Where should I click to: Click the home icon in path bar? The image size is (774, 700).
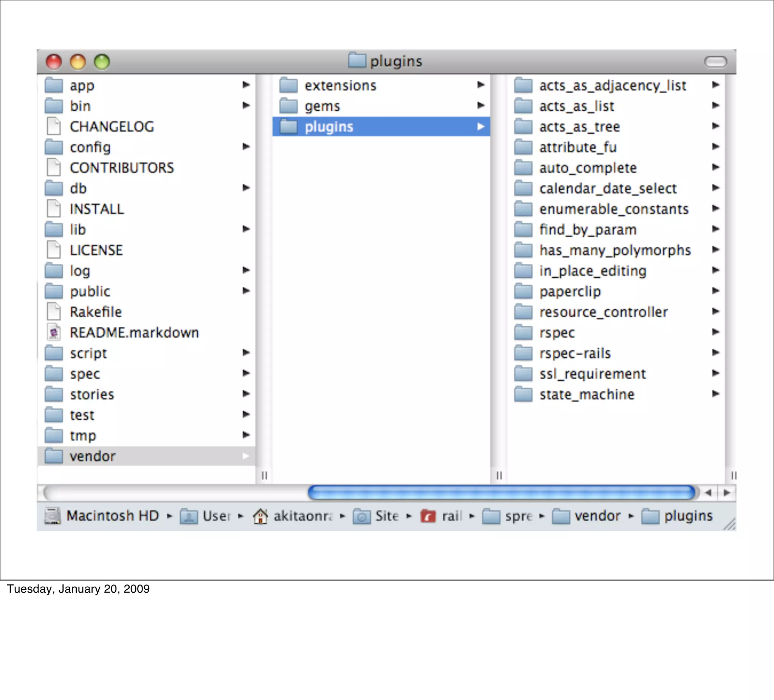point(260,516)
